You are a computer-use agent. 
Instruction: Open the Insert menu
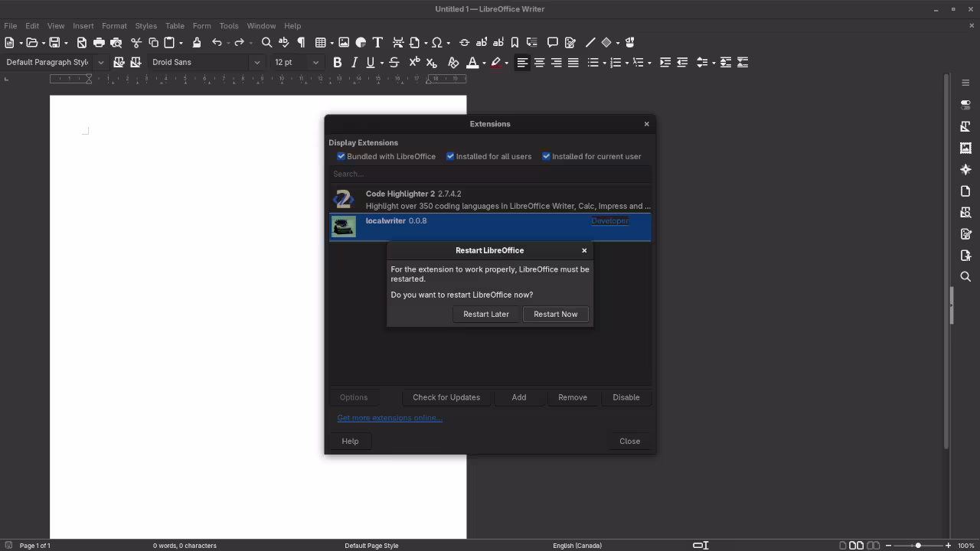point(83,25)
